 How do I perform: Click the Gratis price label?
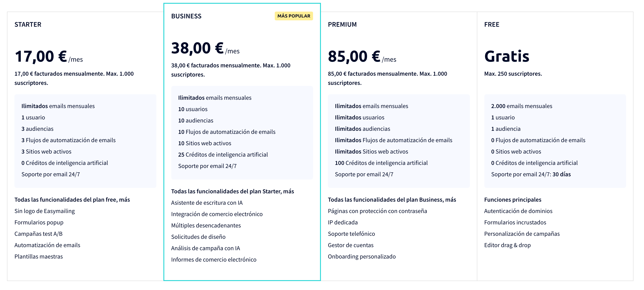507,56
